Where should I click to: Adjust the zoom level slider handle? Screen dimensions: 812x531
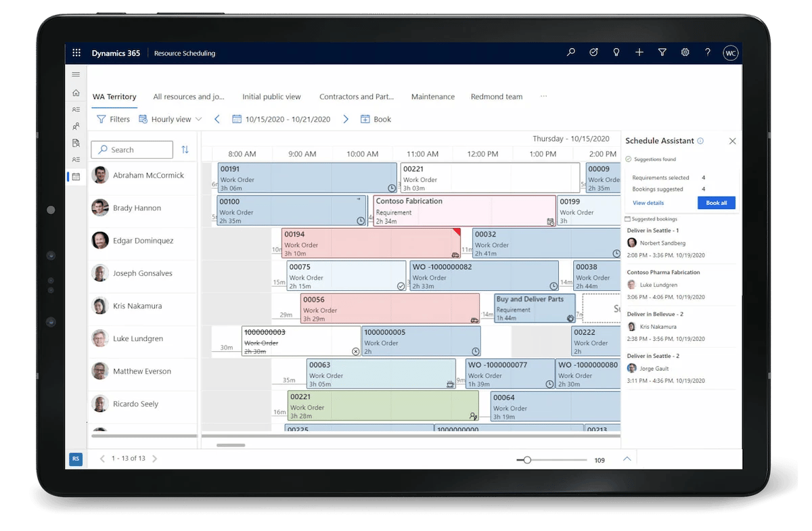click(x=527, y=460)
